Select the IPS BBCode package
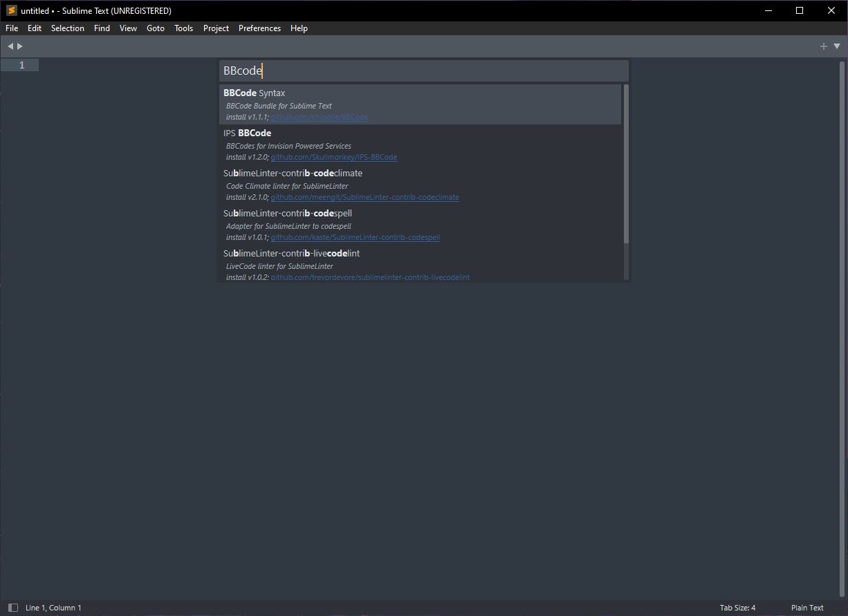 (421, 144)
